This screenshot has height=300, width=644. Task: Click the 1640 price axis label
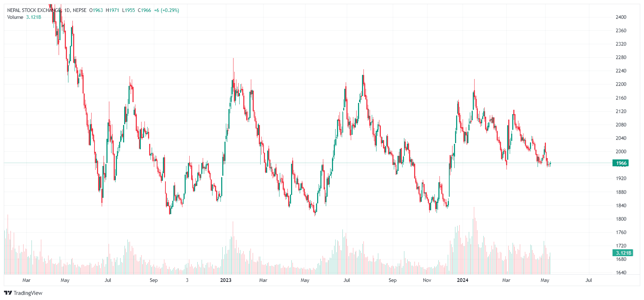(x=621, y=272)
